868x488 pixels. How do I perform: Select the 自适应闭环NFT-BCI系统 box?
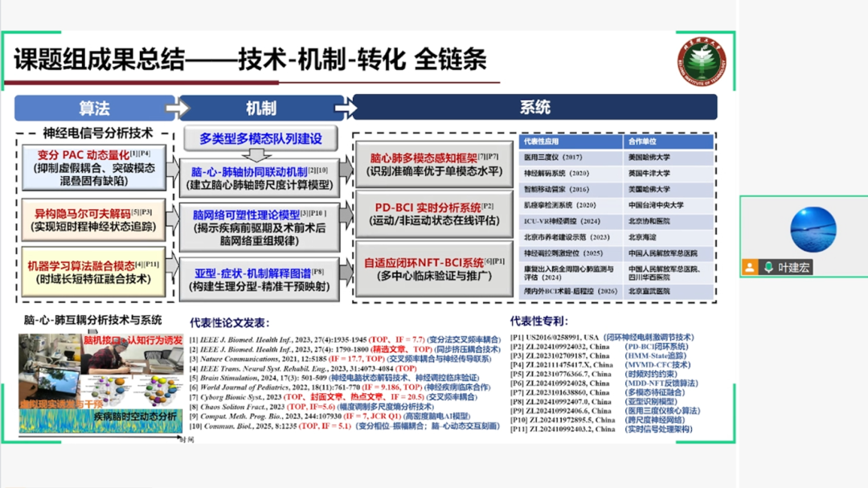(434, 269)
